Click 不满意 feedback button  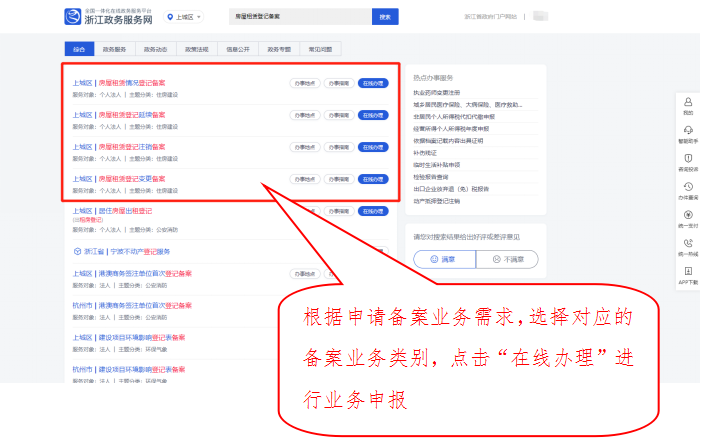pos(507,259)
